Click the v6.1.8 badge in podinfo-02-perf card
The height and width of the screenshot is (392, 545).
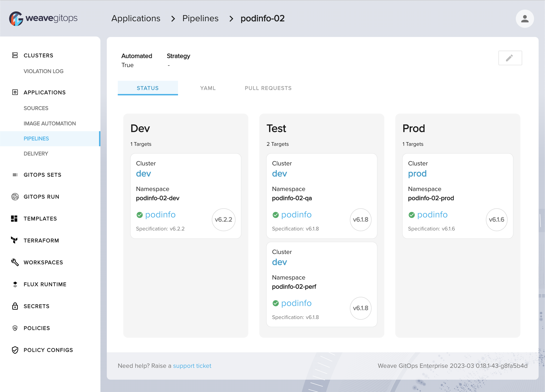click(x=360, y=308)
